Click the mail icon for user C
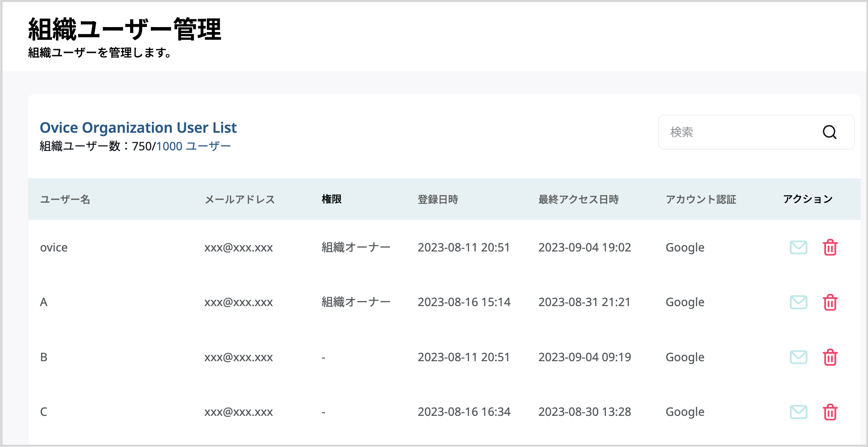Image resolution: width=868 pixels, height=447 pixels. click(x=798, y=412)
